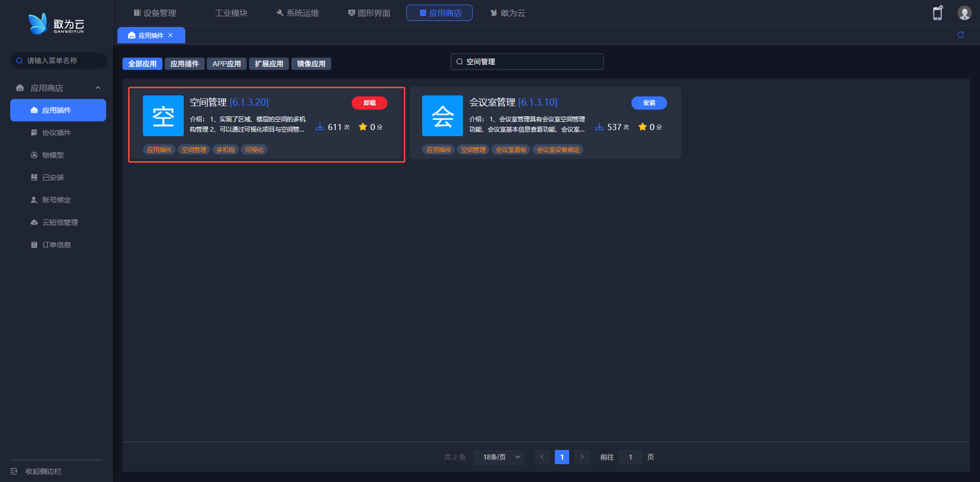Screen dimensions: 980x482
Task: Open the mobile device icon in header
Action: tap(938, 13)
